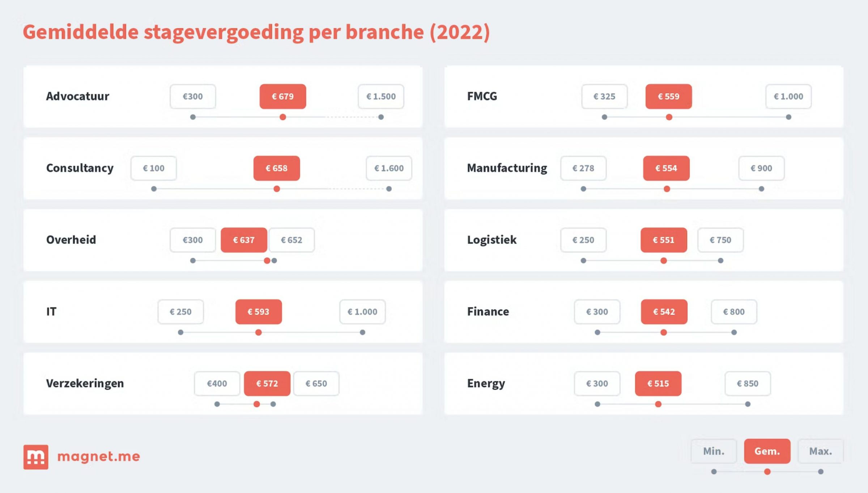Image resolution: width=868 pixels, height=493 pixels.
Task: Click the € 750 Logistiek maximum badge
Action: (x=720, y=240)
